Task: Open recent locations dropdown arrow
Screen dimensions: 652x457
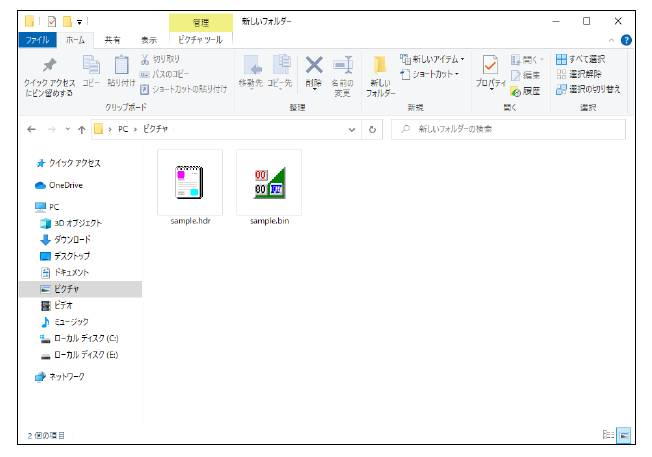Action: (67, 129)
